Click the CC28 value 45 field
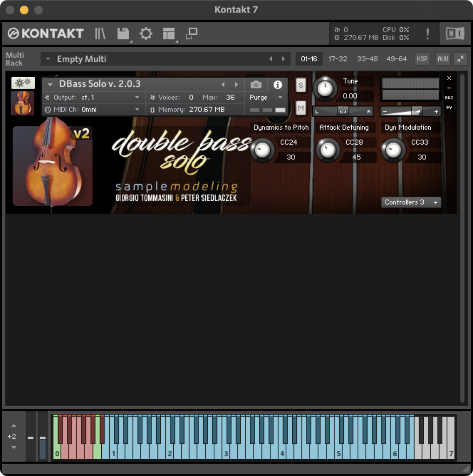This screenshot has height=476, width=473. coord(356,157)
